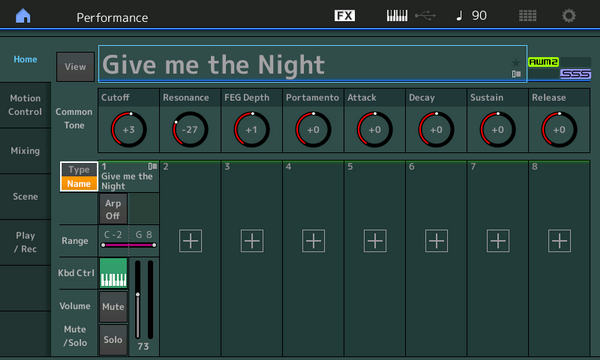Click the View button
The image size is (600, 360).
(x=75, y=67)
